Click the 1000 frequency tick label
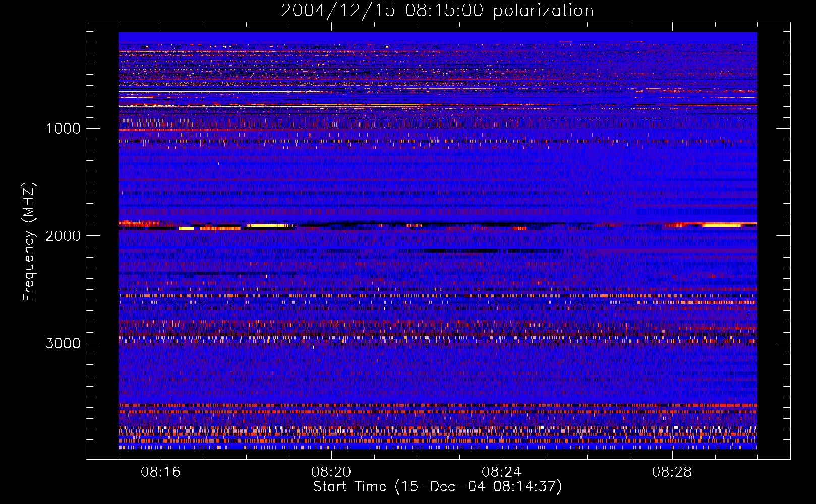This screenshot has width=816, height=504. [x=63, y=129]
